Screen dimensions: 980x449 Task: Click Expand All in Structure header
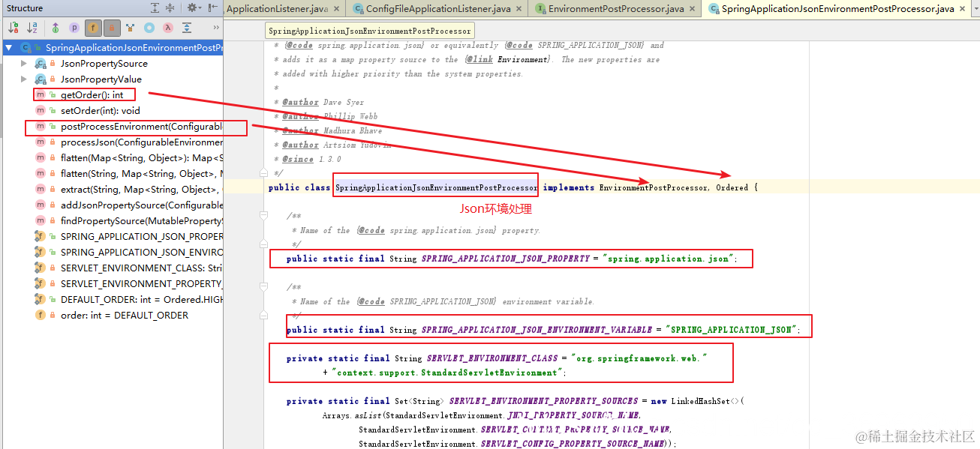point(155,7)
